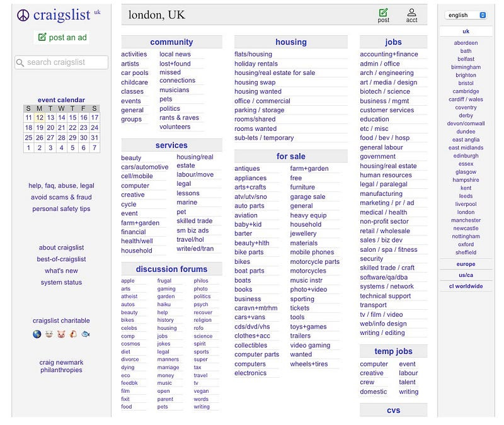Open about craigslist link
The height and width of the screenshot is (425, 504).
(x=61, y=247)
